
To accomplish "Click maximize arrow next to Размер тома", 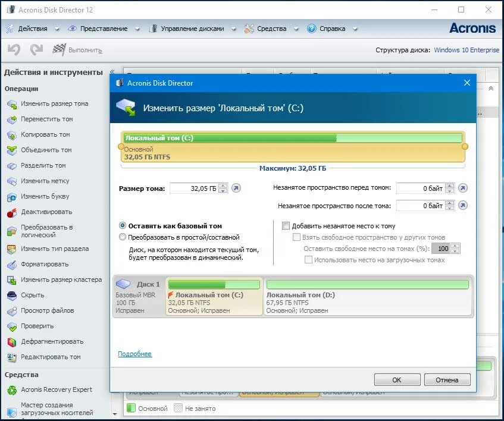I will (236, 188).
